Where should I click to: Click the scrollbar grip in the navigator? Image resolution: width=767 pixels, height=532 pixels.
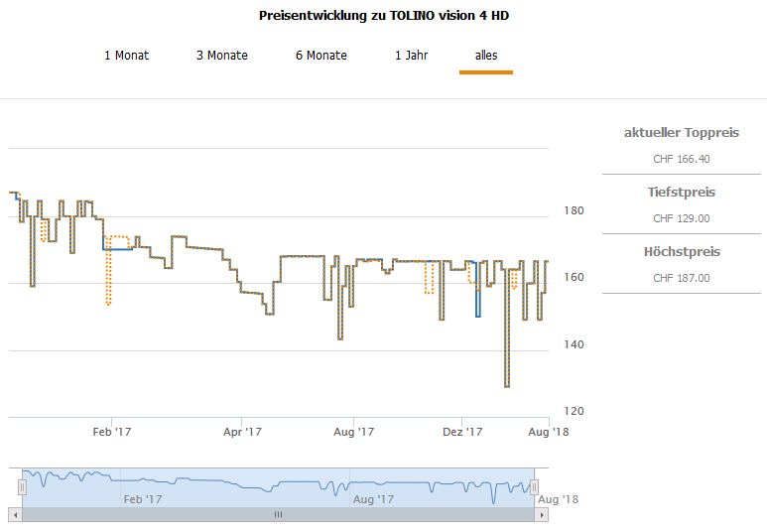279,514
